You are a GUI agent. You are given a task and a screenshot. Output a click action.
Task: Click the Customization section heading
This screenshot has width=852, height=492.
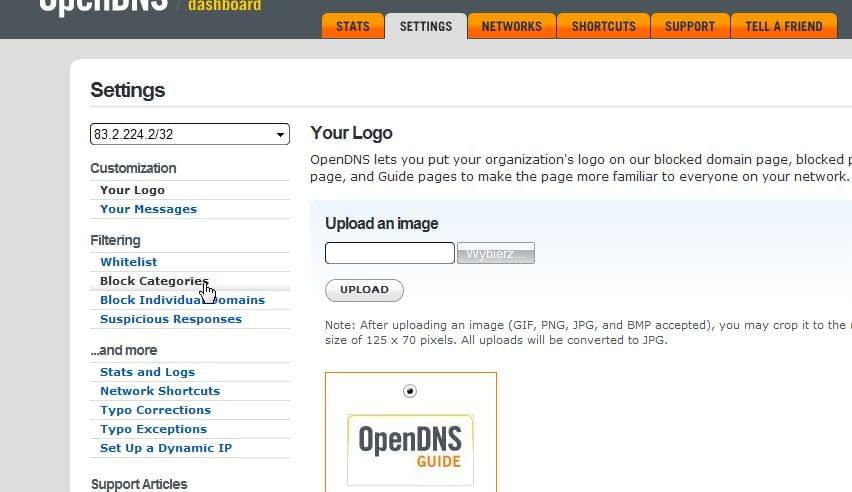point(133,168)
